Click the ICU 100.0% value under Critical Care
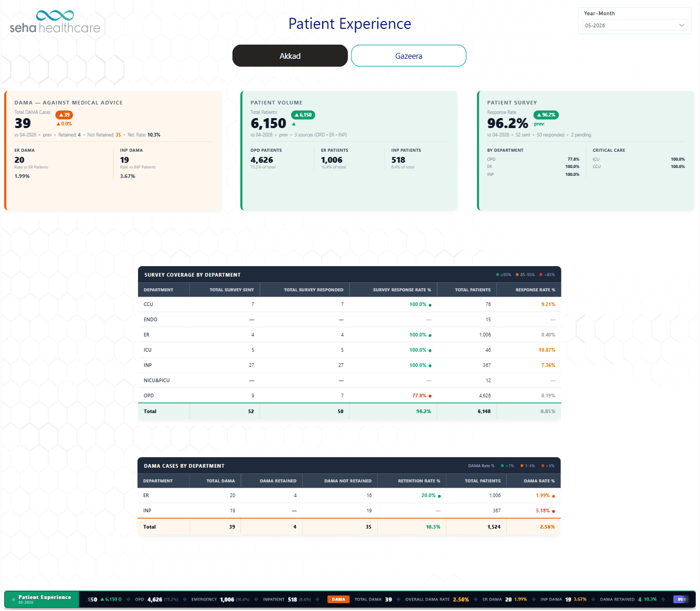Viewport: 700px width, 611px height. pyautogui.click(x=678, y=159)
